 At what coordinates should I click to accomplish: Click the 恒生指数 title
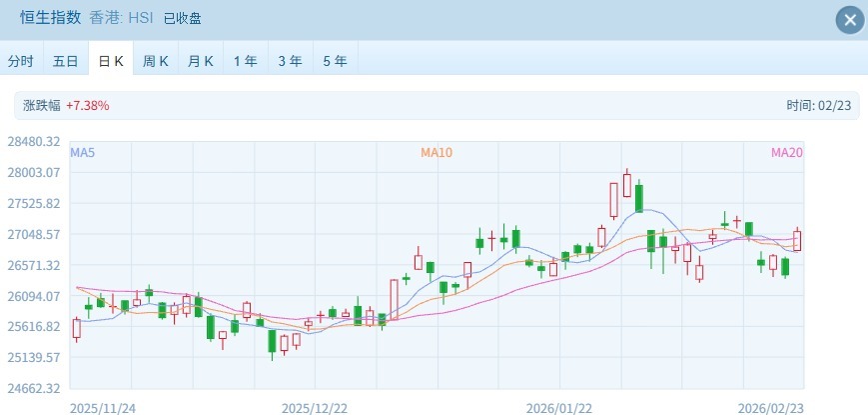[48, 18]
